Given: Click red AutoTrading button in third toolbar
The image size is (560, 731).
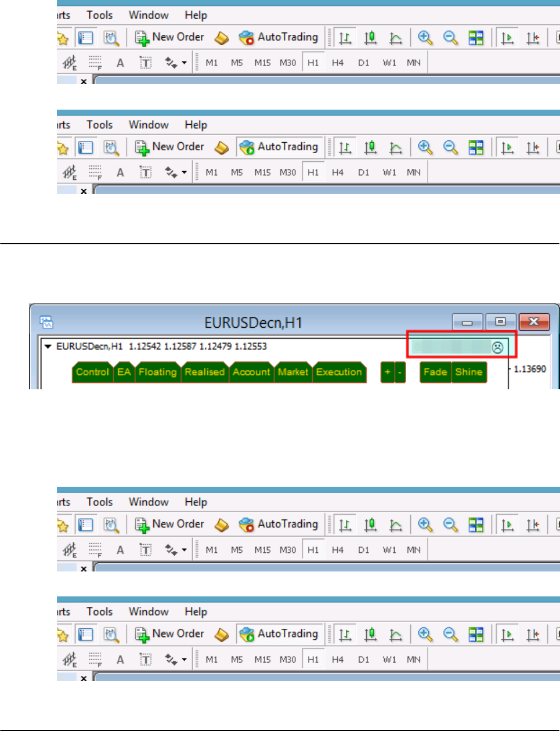Looking at the screenshot, I should click(x=279, y=524).
